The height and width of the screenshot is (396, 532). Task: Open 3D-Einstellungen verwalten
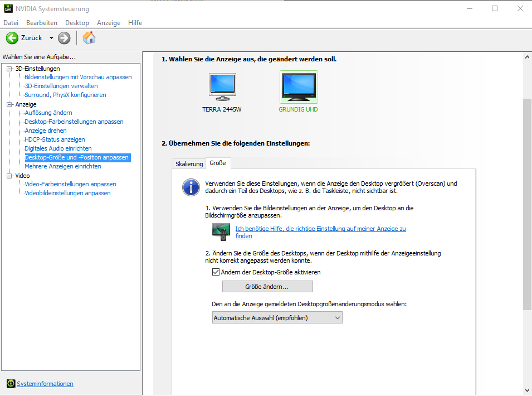point(61,86)
